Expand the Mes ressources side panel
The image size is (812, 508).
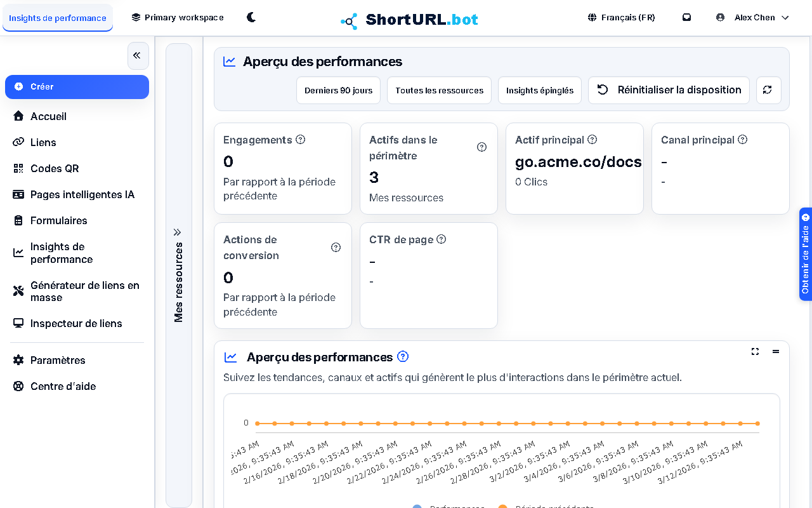click(x=178, y=276)
